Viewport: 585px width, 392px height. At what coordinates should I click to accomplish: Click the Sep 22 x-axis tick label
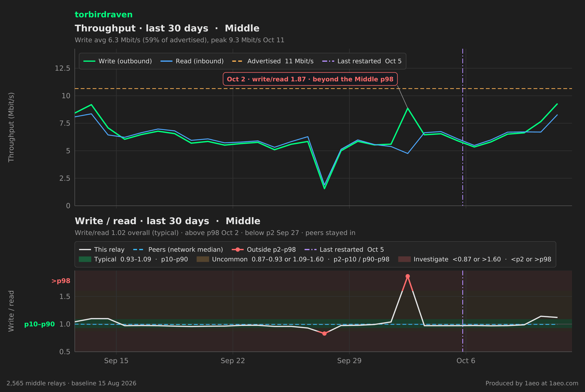pos(233,361)
